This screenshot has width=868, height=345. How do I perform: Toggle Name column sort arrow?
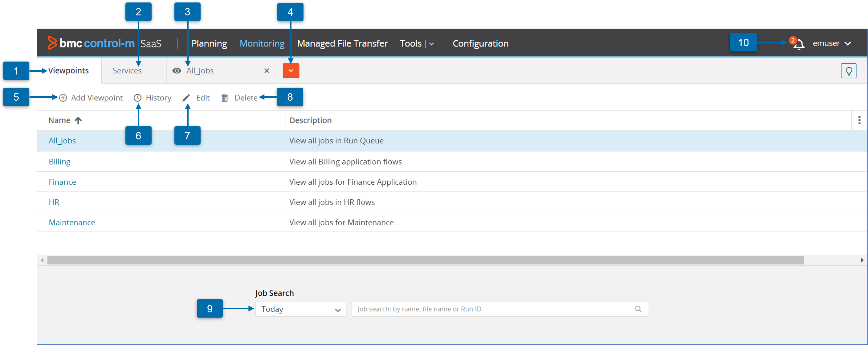tap(78, 121)
